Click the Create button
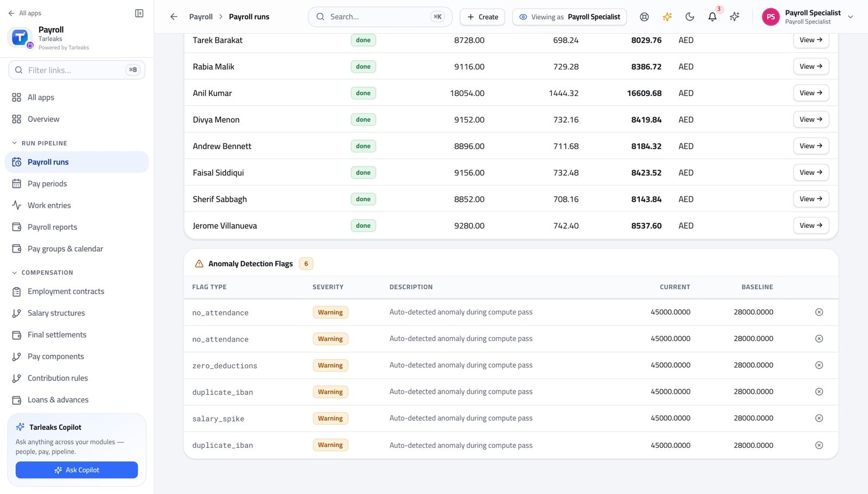Screen dimensions: 868x494 [x=482, y=17]
